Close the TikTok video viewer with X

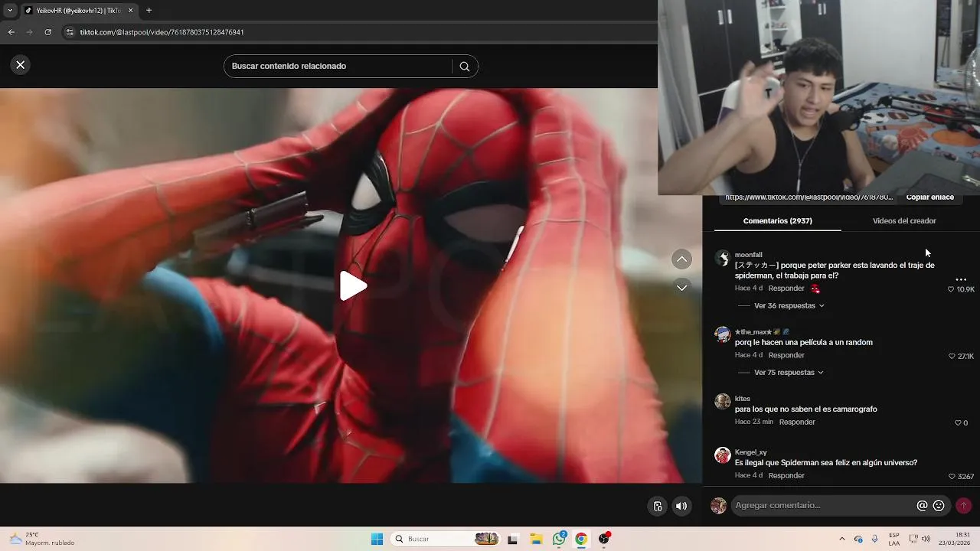21,65
